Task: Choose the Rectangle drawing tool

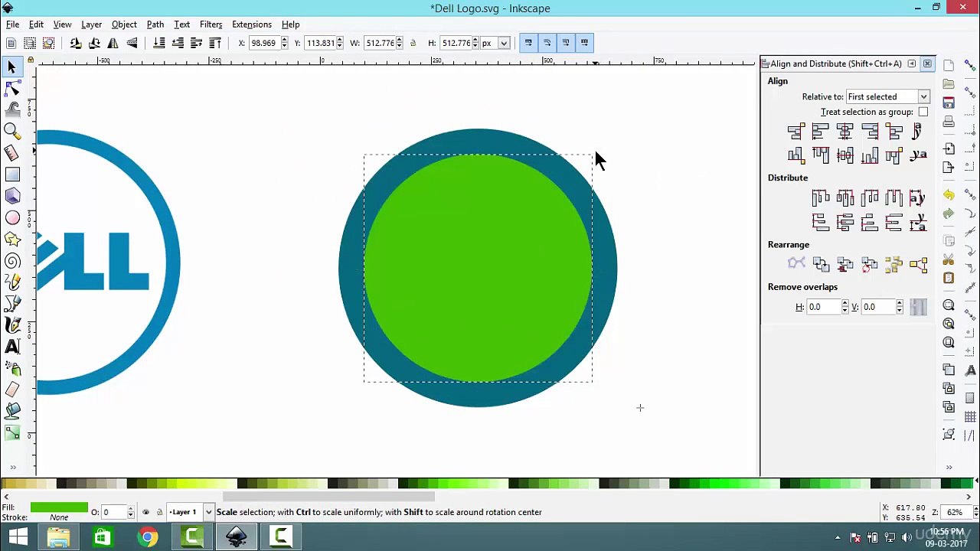Action: pyautogui.click(x=11, y=175)
